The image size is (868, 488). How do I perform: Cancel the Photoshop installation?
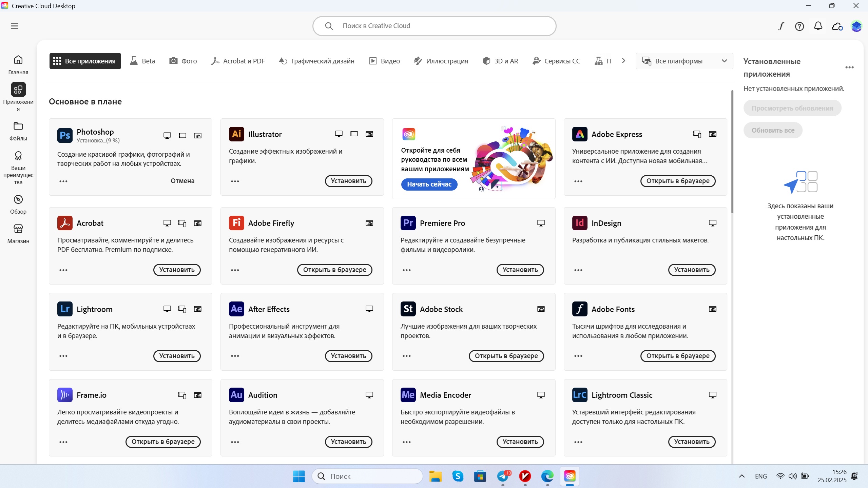coord(182,181)
